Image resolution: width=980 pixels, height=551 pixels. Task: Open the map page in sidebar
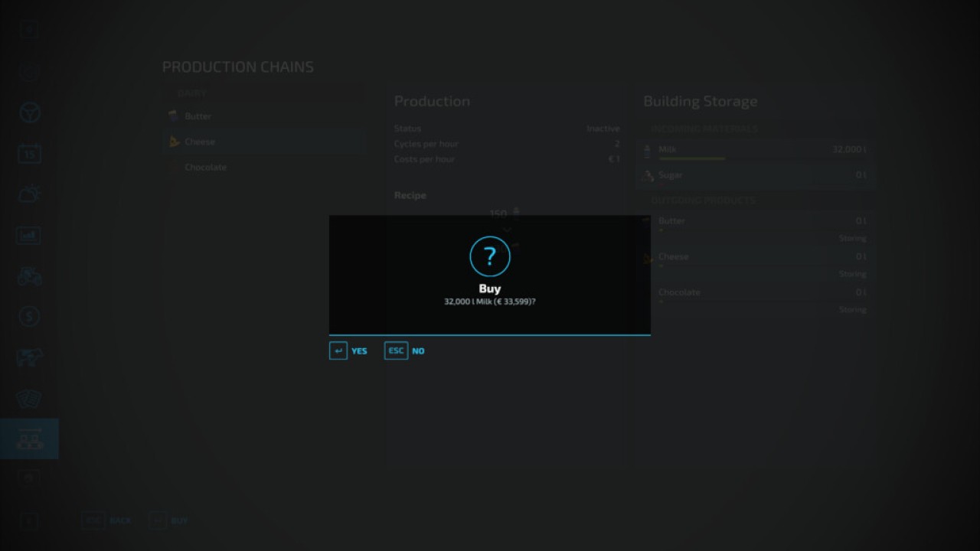(x=29, y=73)
